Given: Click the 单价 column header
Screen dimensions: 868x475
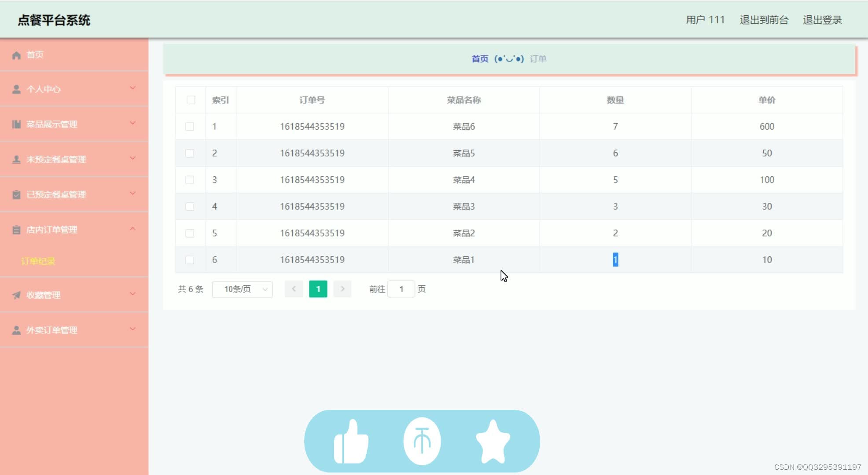Looking at the screenshot, I should tap(767, 100).
